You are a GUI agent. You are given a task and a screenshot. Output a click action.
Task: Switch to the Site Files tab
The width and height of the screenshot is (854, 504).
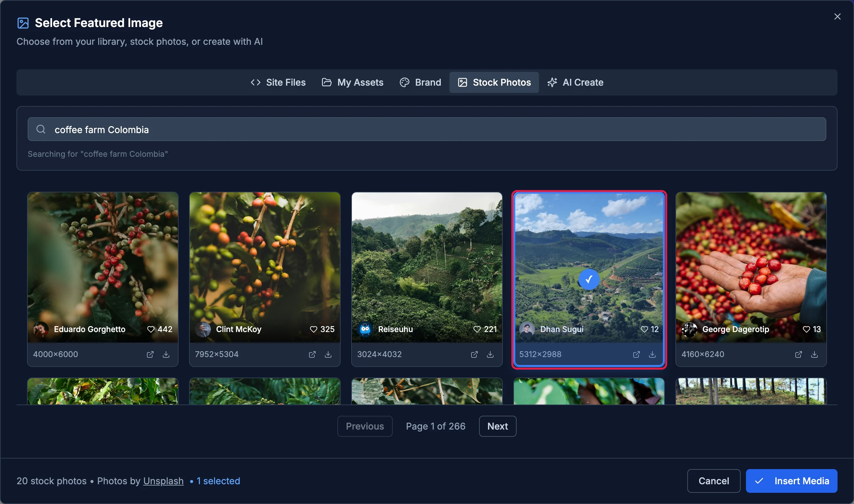[x=278, y=82]
